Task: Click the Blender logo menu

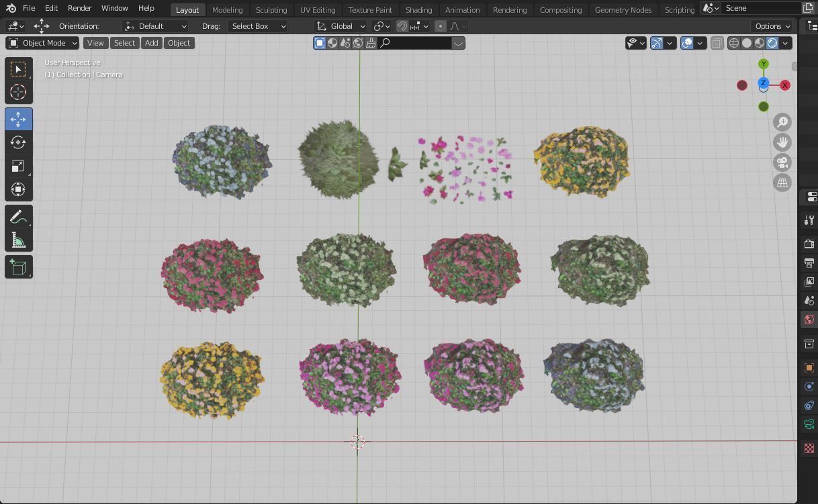Action: tap(11, 8)
